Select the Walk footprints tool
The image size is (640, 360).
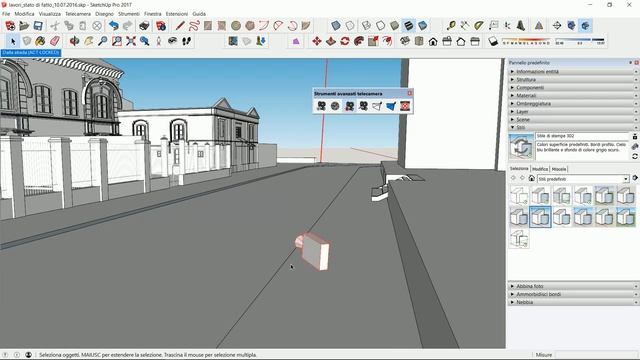pos(187,41)
